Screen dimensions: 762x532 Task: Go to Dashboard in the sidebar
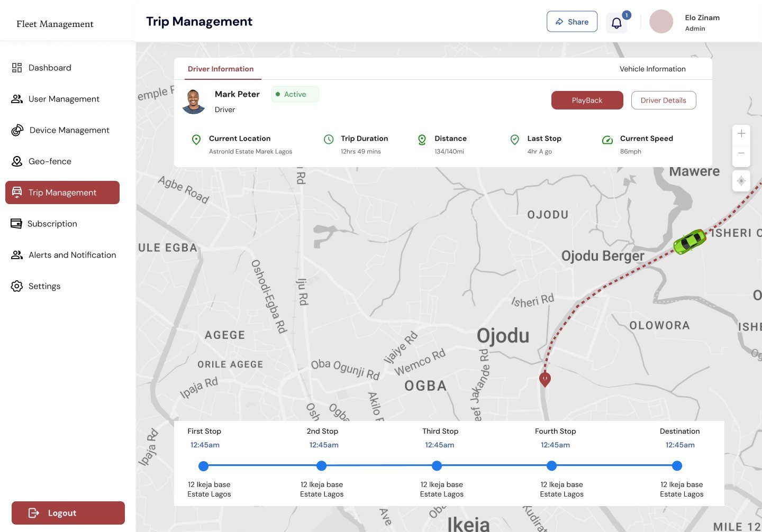(50, 68)
